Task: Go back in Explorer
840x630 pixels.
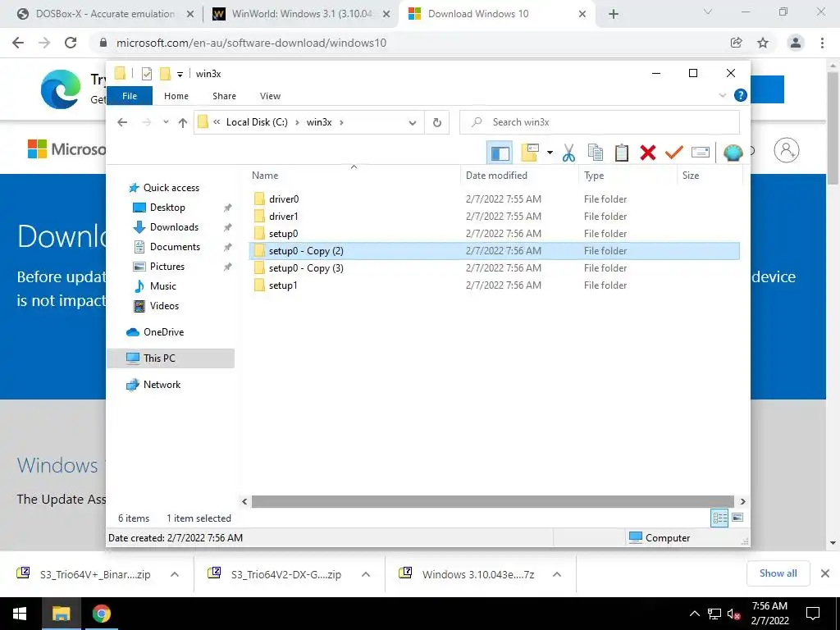Action: point(122,122)
